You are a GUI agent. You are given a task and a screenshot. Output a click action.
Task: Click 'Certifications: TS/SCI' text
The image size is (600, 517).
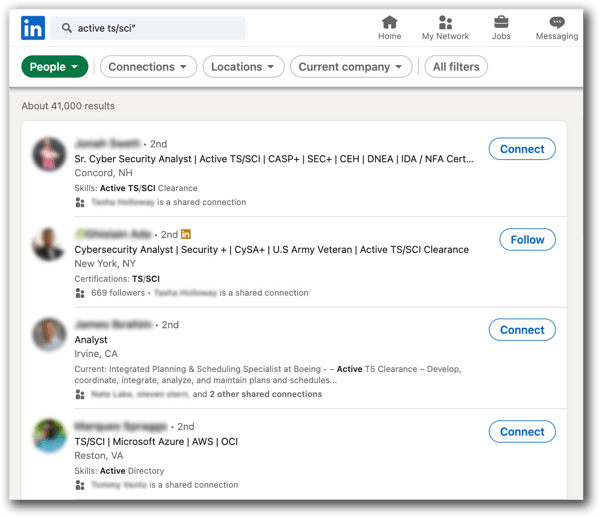[x=117, y=279]
